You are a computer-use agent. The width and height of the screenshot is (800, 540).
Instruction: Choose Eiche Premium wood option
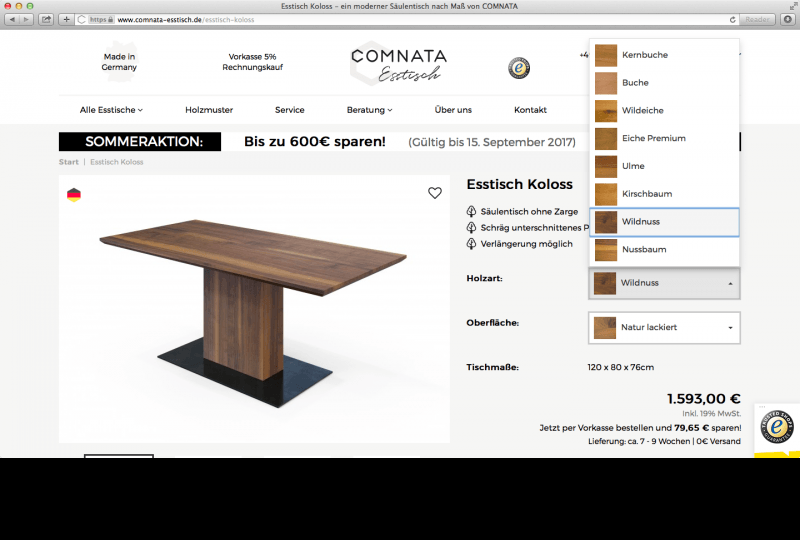(664, 138)
